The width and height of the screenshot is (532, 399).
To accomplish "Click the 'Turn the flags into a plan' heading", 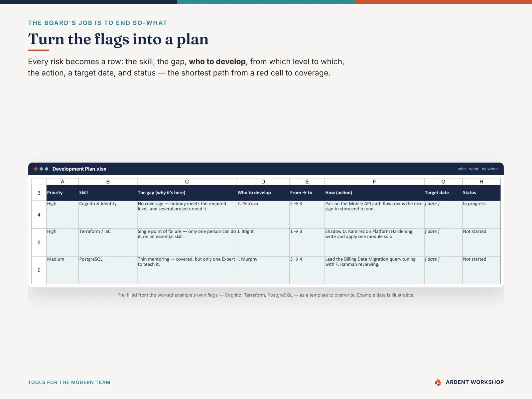I will pyautogui.click(x=118, y=39).
